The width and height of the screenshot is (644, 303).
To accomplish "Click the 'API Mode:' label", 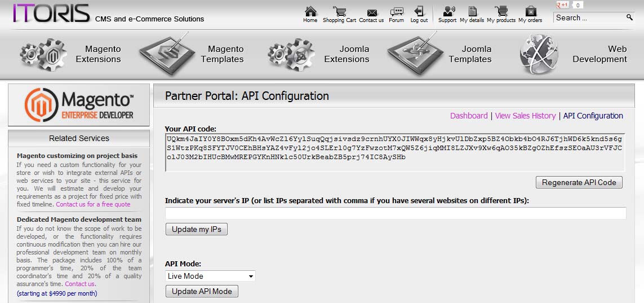I will [x=183, y=265].
